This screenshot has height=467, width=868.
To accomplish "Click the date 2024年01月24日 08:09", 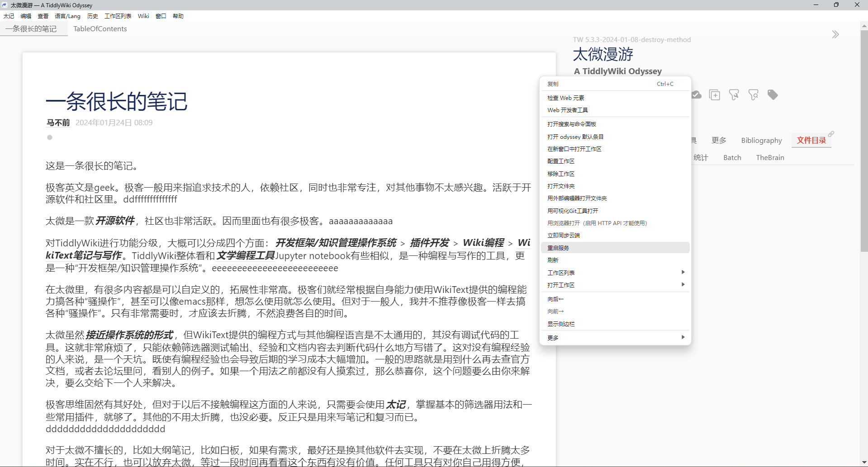I will point(114,123).
